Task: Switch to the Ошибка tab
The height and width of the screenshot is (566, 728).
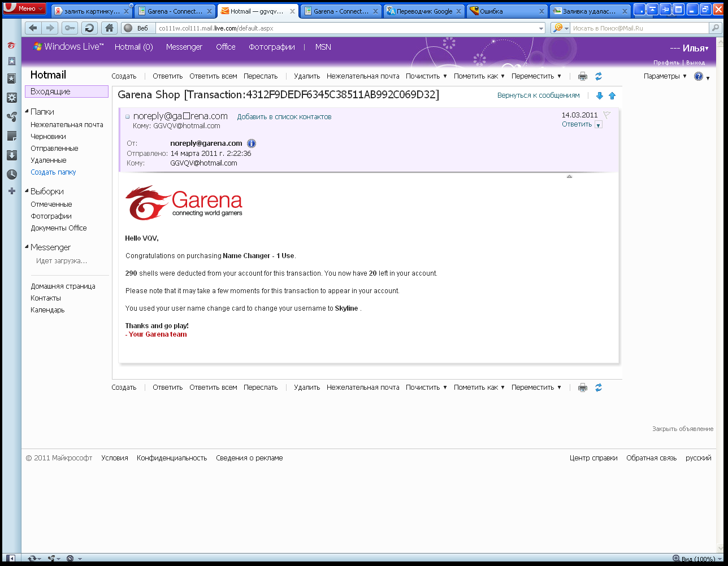Action: click(x=508, y=11)
